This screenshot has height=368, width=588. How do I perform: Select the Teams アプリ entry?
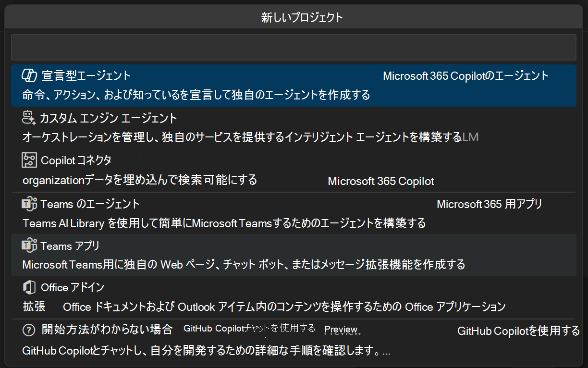coord(192,255)
